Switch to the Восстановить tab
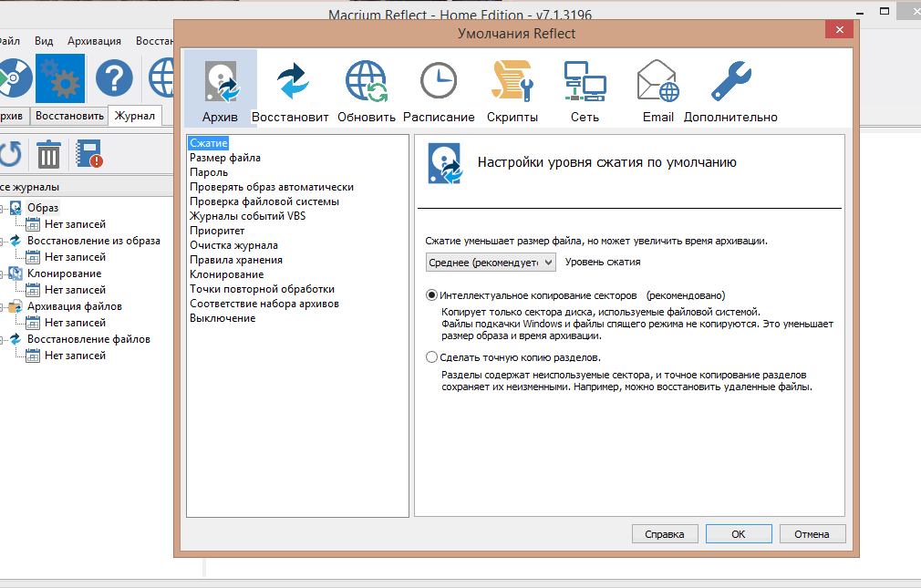The width and height of the screenshot is (921, 588). click(69, 116)
